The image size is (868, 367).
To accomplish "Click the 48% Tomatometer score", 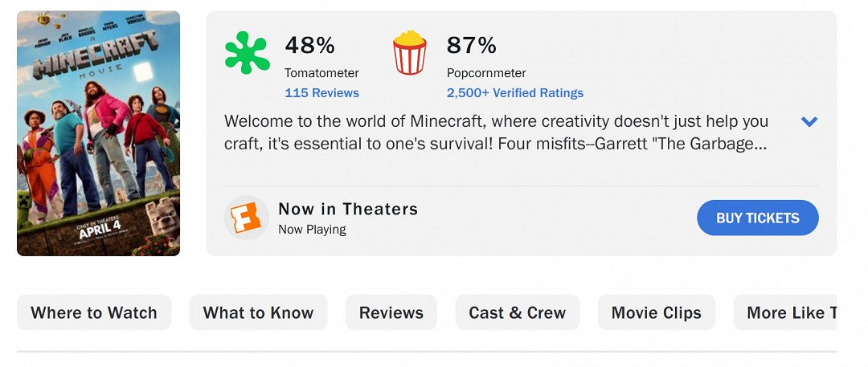I will coord(309,45).
